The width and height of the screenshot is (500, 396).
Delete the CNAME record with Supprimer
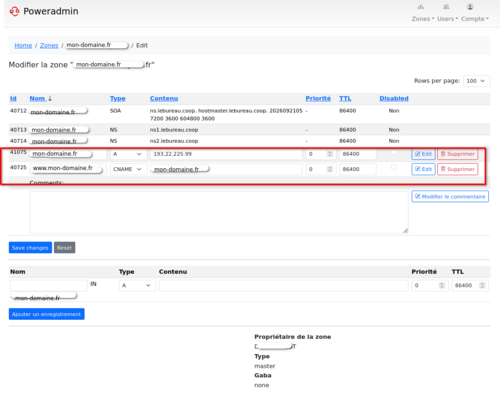pos(458,169)
